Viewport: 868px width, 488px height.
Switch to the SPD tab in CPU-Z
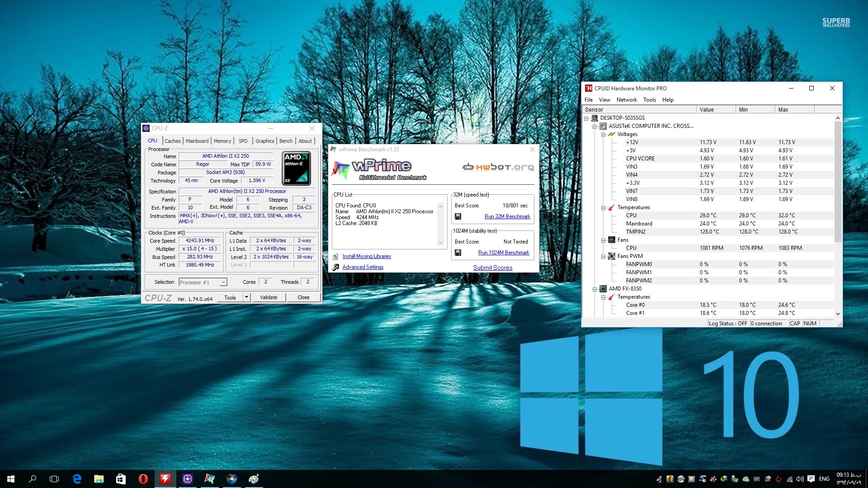coord(243,141)
